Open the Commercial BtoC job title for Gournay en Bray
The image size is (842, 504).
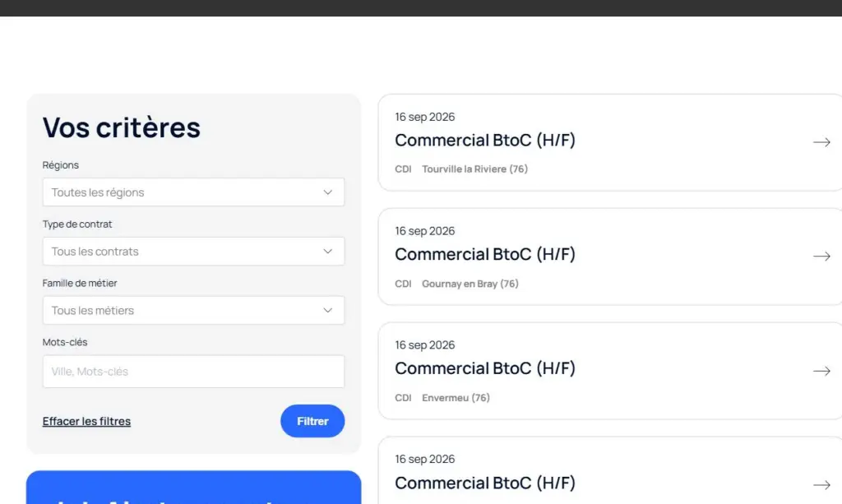(485, 254)
